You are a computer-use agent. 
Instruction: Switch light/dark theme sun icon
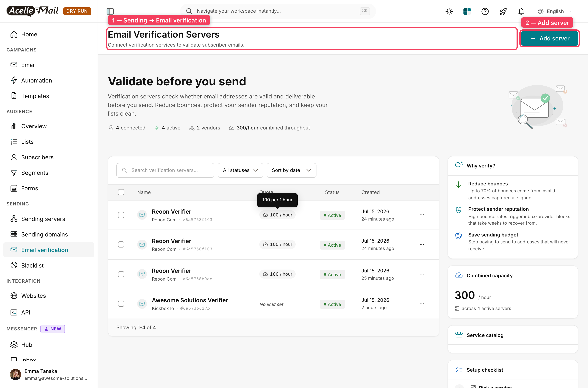pyautogui.click(x=449, y=11)
